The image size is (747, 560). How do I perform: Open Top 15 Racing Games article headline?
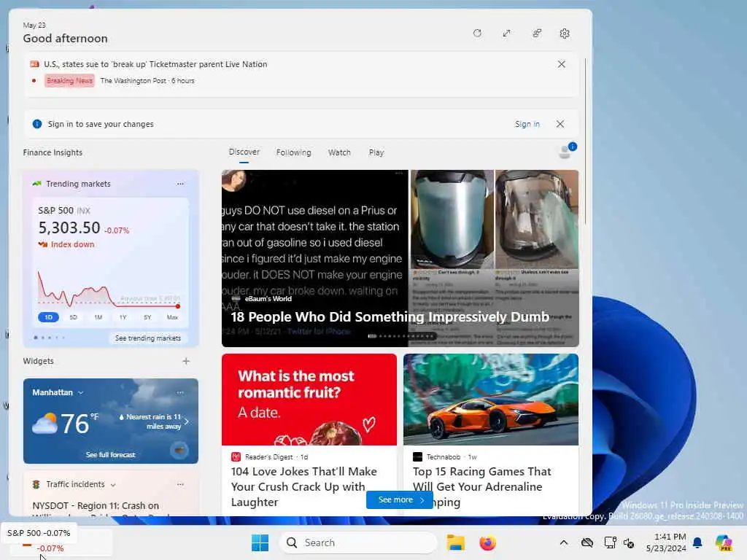[481, 486]
